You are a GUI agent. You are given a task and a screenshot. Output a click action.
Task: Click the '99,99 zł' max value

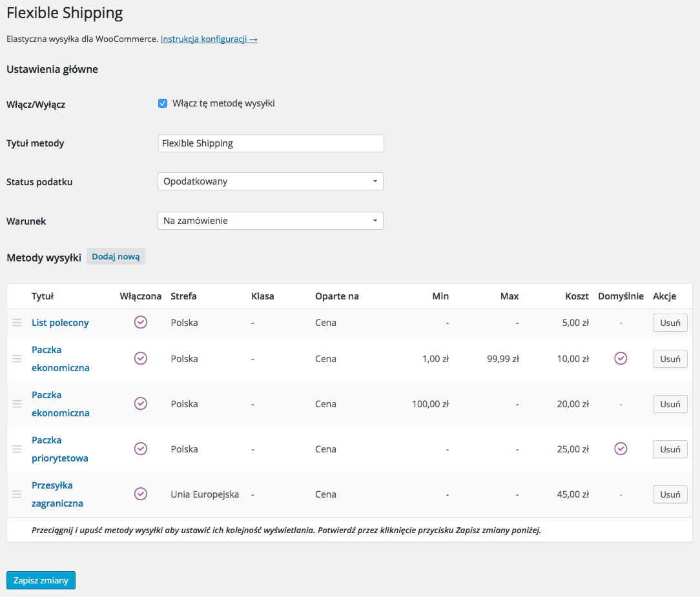pyautogui.click(x=503, y=359)
